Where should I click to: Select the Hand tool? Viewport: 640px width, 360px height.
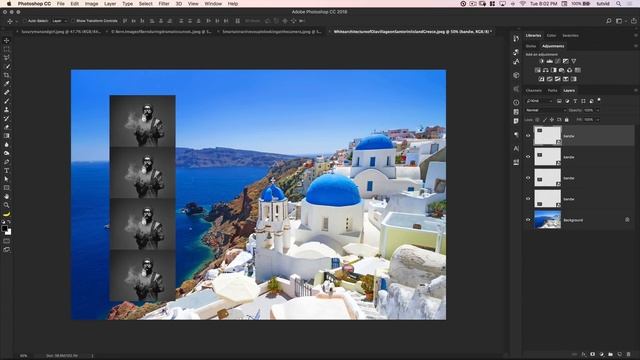(7, 196)
